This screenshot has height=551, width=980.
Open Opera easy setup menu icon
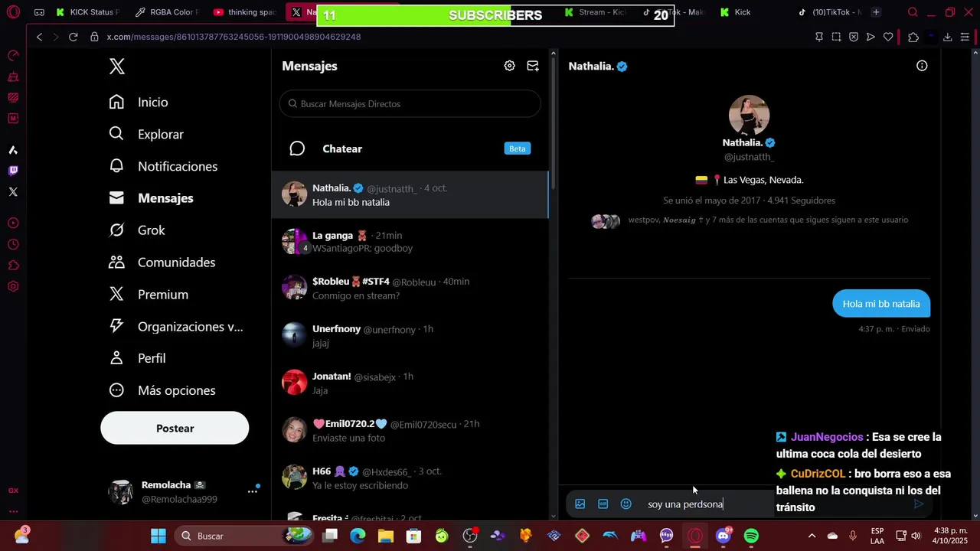(965, 37)
